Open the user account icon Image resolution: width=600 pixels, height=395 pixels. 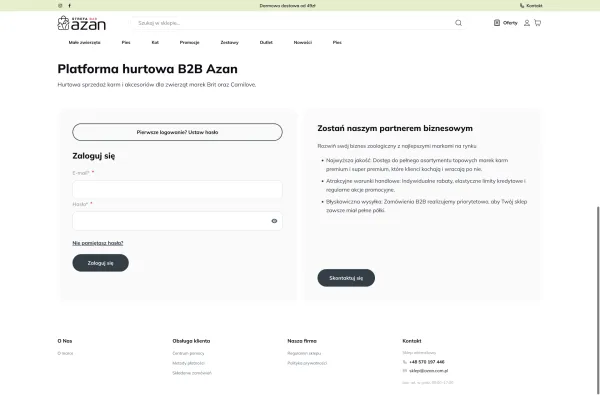[527, 23]
